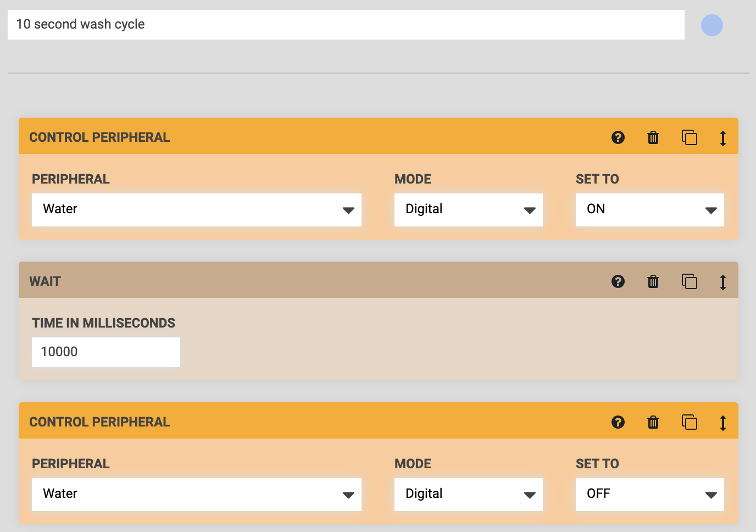The image size is (756, 532).
Task: Show help for the Wait step
Action: [x=618, y=281]
